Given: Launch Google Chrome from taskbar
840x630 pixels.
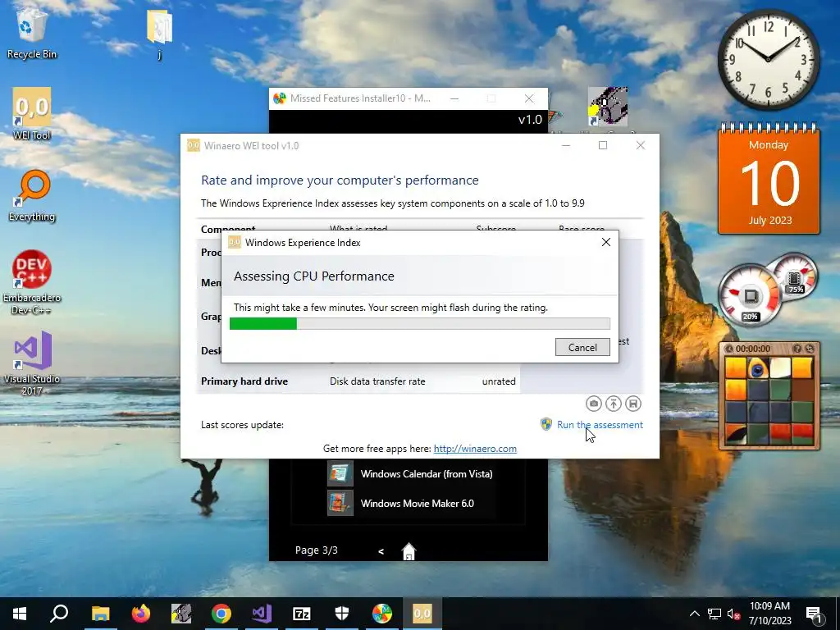Looking at the screenshot, I should 221,614.
